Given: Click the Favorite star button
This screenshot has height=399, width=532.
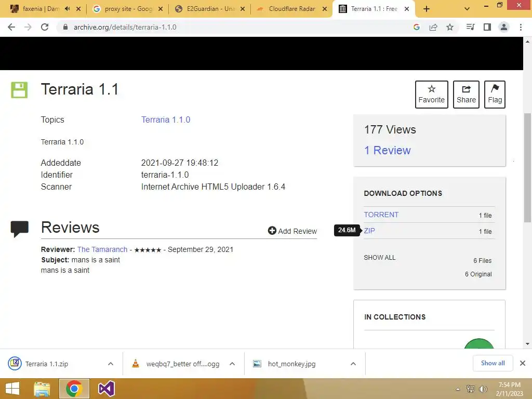Looking at the screenshot, I should coord(432,95).
